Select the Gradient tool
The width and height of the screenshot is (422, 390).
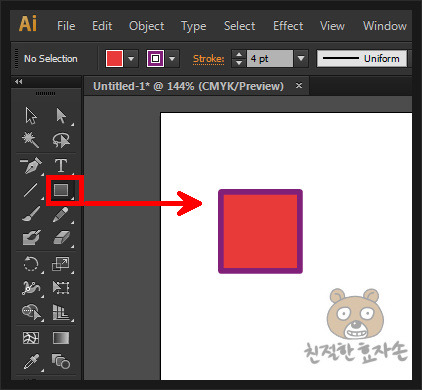61,338
